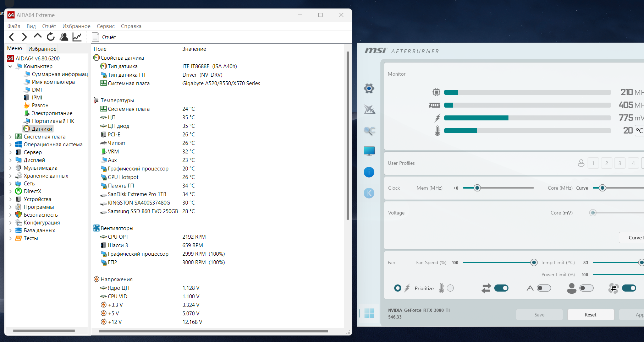Click the Core (MHz) clock slider handle
Viewport: 644px width, 342px height.
pos(602,188)
